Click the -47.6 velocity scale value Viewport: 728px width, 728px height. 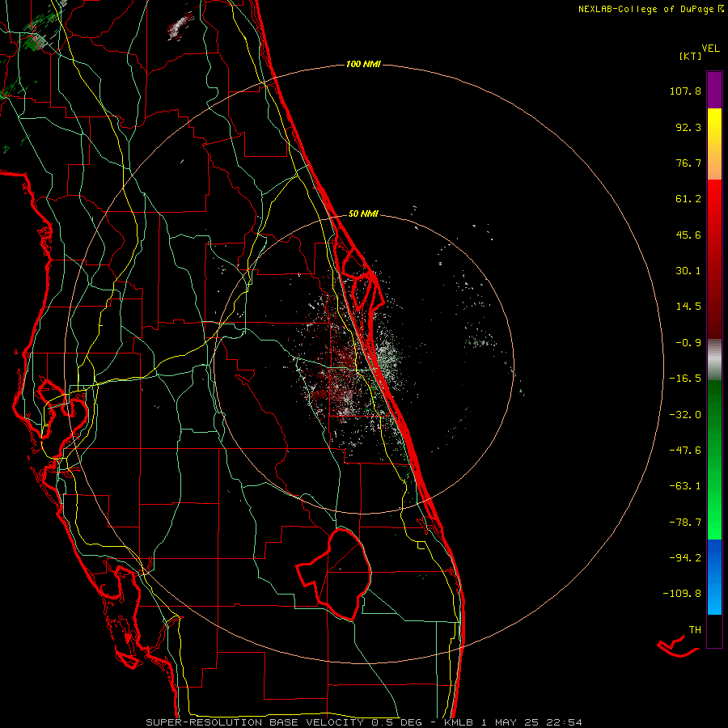click(685, 451)
